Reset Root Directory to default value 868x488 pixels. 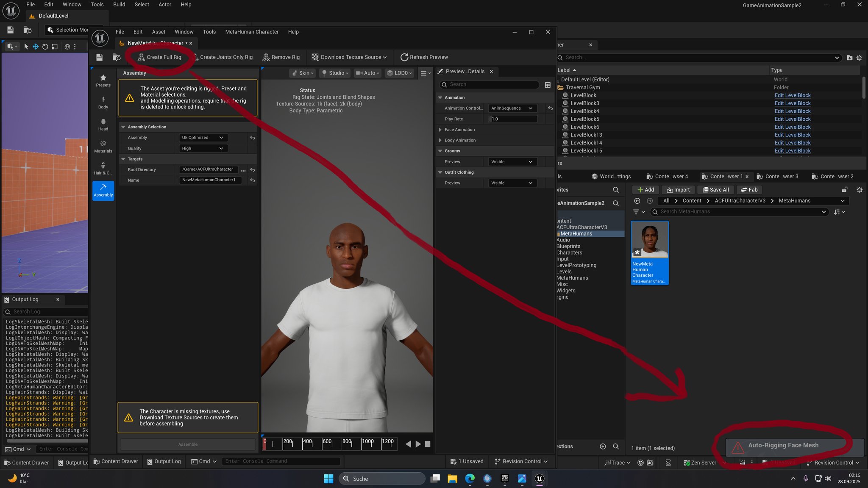point(252,169)
